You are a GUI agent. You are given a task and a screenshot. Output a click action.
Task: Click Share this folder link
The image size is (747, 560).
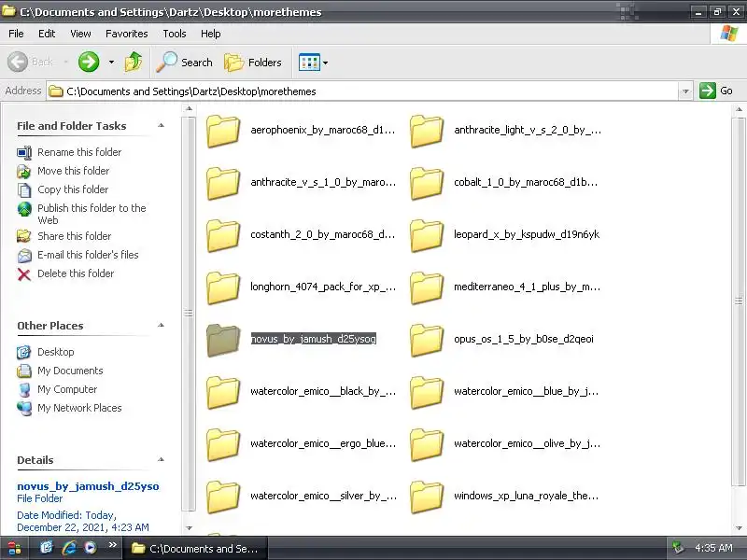coord(75,236)
